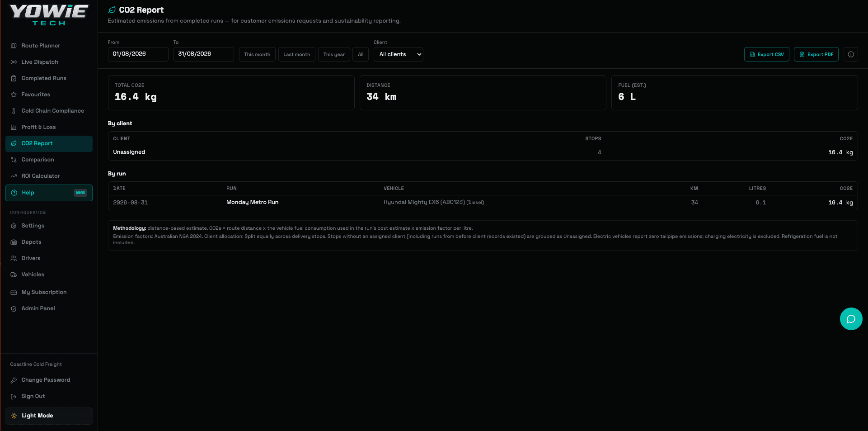The width and height of the screenshot is (868, 431).
Task: Open Help menu item
Action: click(49, 193)
